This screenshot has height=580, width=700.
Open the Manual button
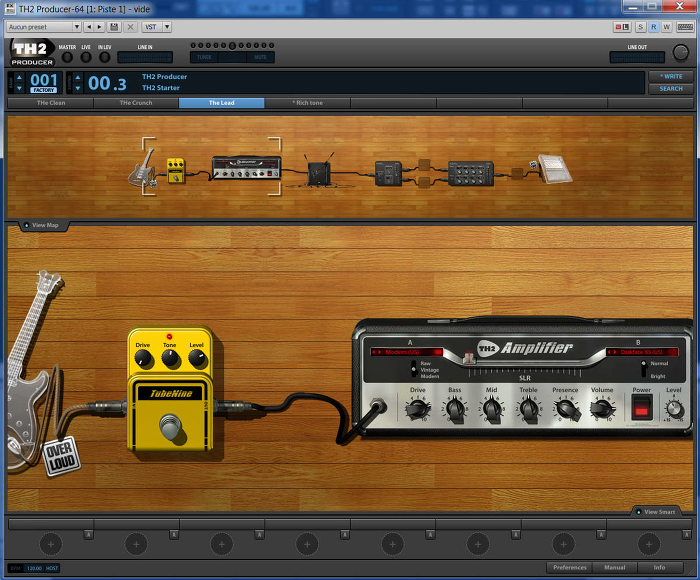coord(615,567)
